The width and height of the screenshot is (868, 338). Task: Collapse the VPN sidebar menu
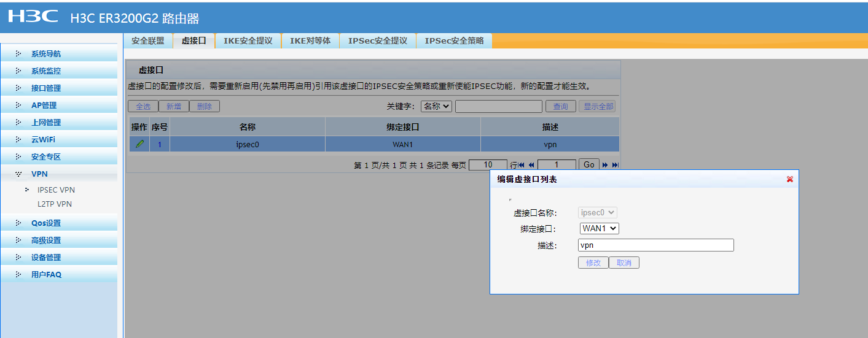[59, 174]
